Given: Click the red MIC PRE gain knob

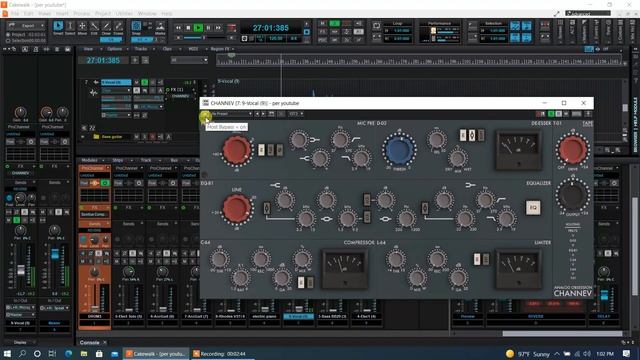Looking at the screenshot, I should click(236, 150).
